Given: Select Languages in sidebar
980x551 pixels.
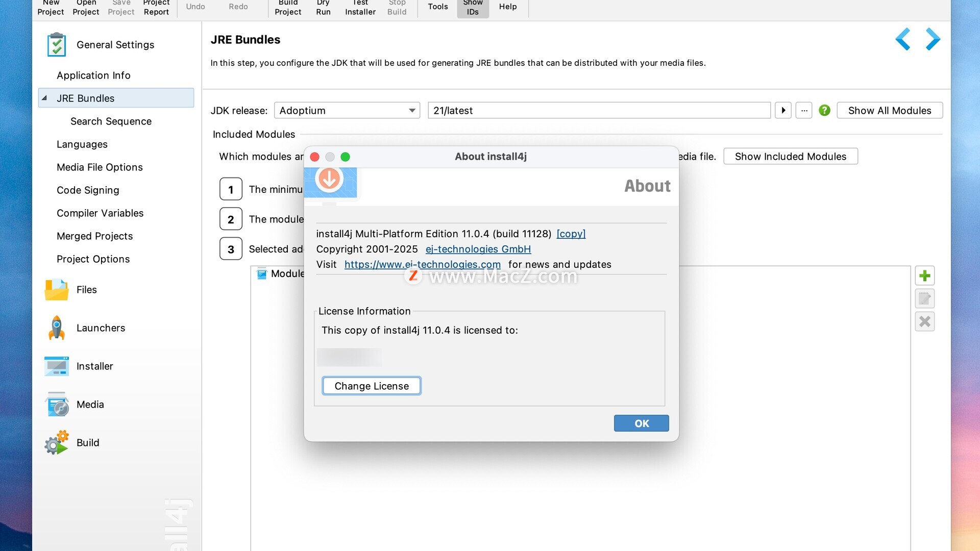Looking at the screenshot, I should [x=82, y=144].
